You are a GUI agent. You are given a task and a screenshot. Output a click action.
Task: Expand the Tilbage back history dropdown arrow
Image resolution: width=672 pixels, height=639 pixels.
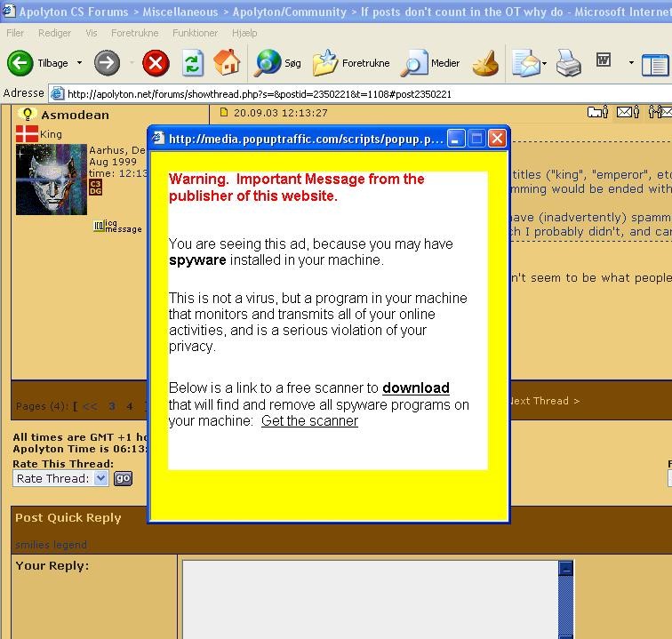79,63
